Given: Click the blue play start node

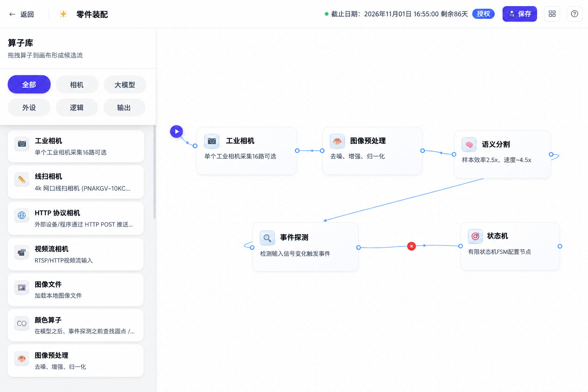Looking at the screenshot, I should [x=176, y=132].
